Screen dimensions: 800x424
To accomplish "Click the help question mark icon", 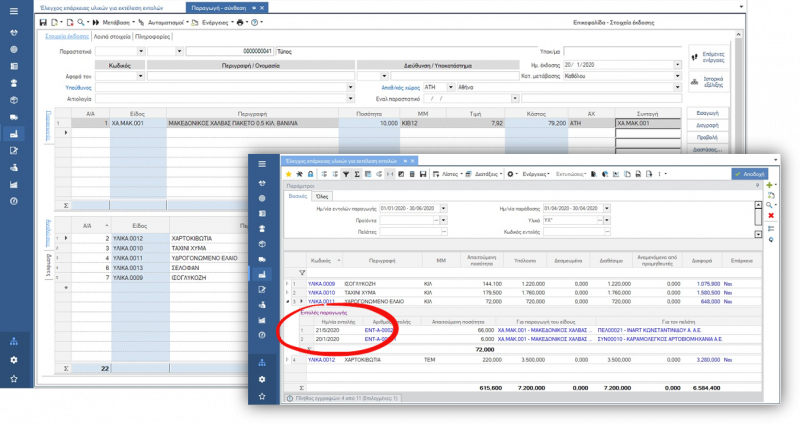I will 255,22.
